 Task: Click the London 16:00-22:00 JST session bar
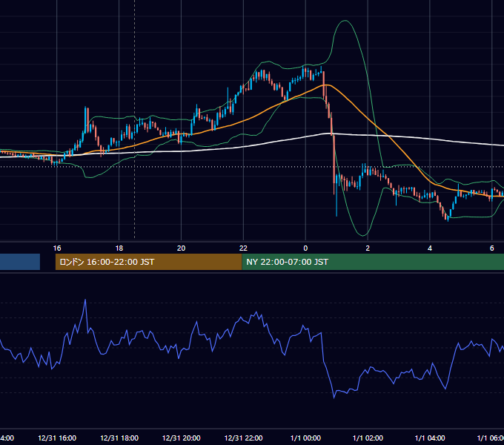[x=148, y=262]
